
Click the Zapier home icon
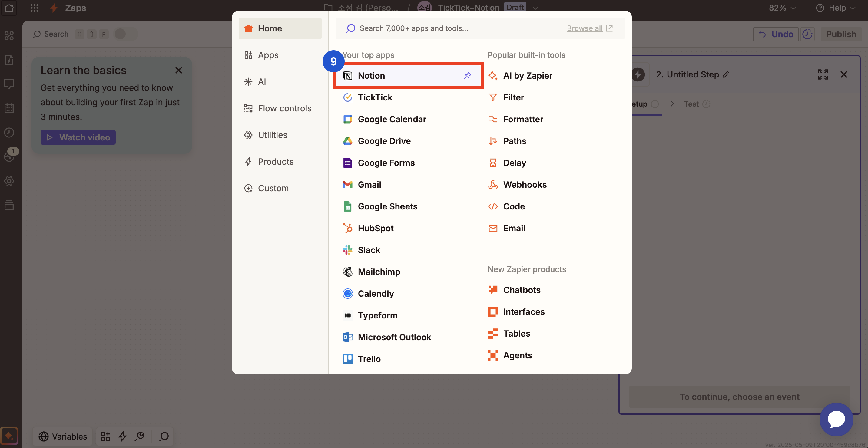click(9, 8)
